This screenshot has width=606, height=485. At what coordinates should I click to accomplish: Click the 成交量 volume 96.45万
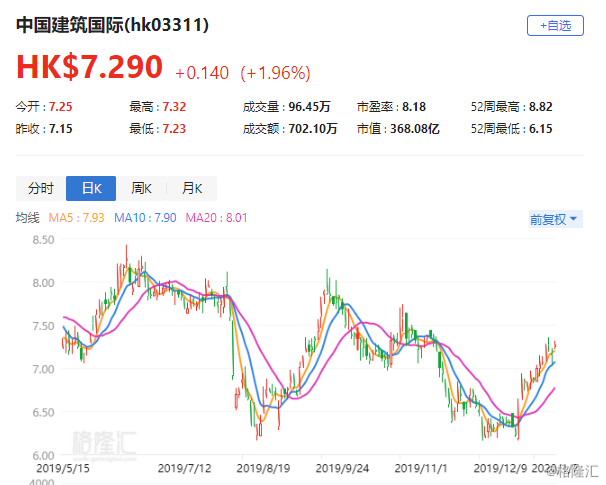point(309,107)
